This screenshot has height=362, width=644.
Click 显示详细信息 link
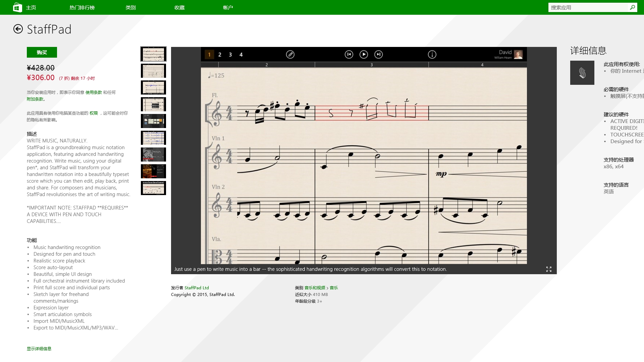39,349
